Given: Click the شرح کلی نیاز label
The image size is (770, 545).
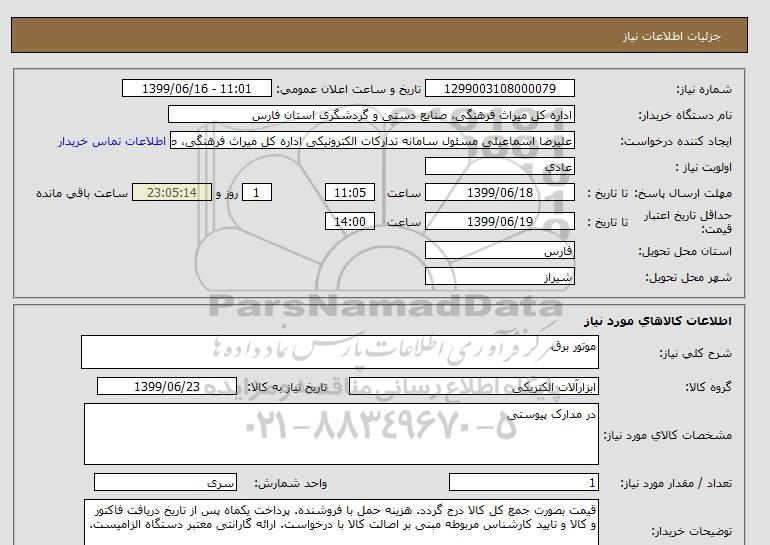Looking at the screenshot, I should point(695,353).
